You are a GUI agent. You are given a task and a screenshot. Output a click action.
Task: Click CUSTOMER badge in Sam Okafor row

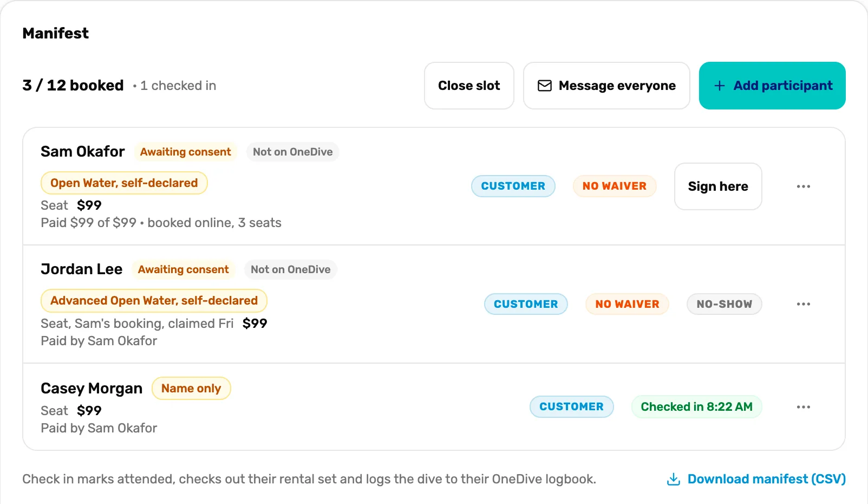[513, 186]
